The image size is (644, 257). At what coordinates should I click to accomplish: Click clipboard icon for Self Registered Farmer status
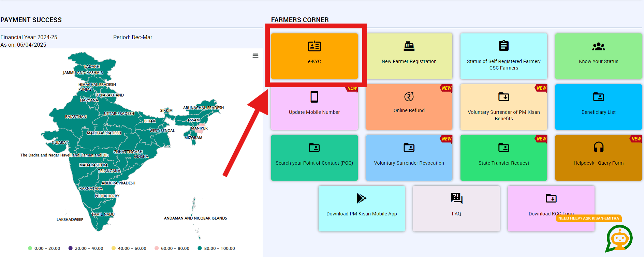tap(504, 46)
